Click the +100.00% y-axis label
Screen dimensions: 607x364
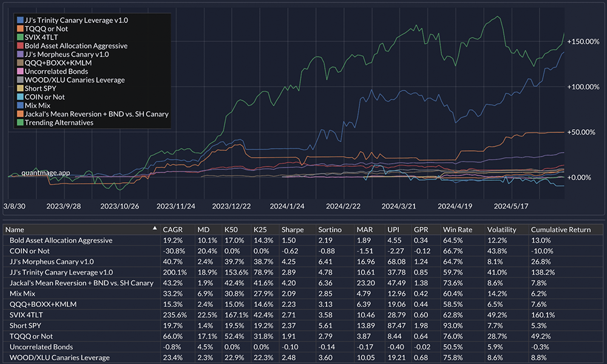[x=583, y=87]
